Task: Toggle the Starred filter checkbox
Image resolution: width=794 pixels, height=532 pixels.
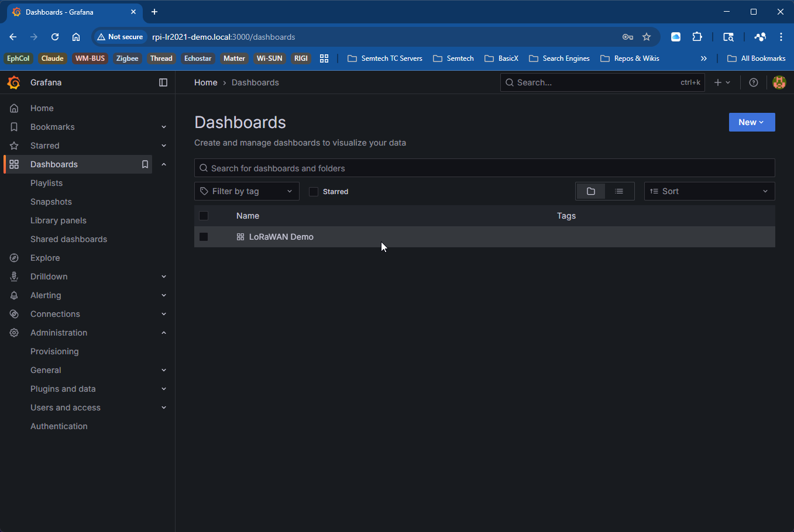Action: [x=314, y=192]
